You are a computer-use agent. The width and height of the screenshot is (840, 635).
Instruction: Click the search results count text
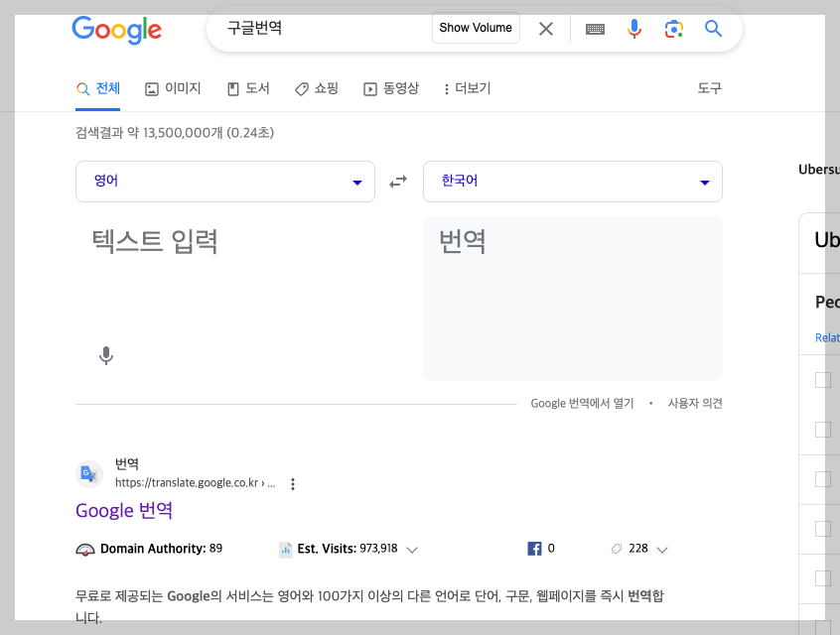tap(175, 133)
